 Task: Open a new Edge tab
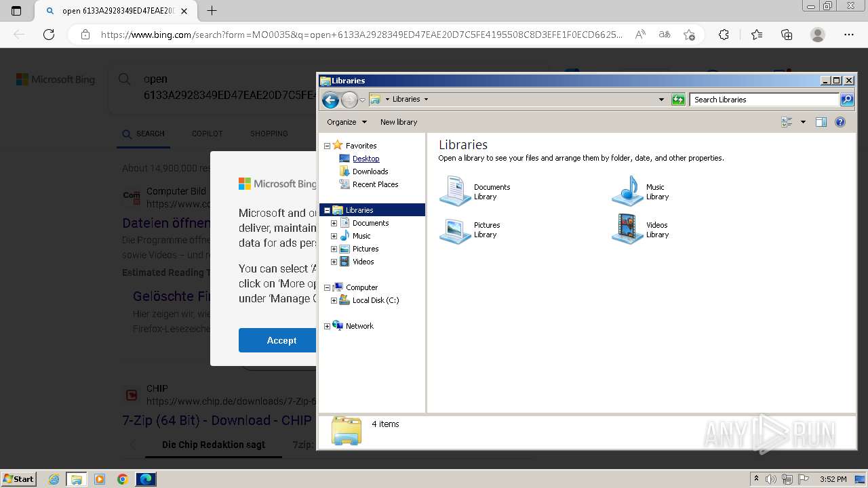tap(212, 11)
